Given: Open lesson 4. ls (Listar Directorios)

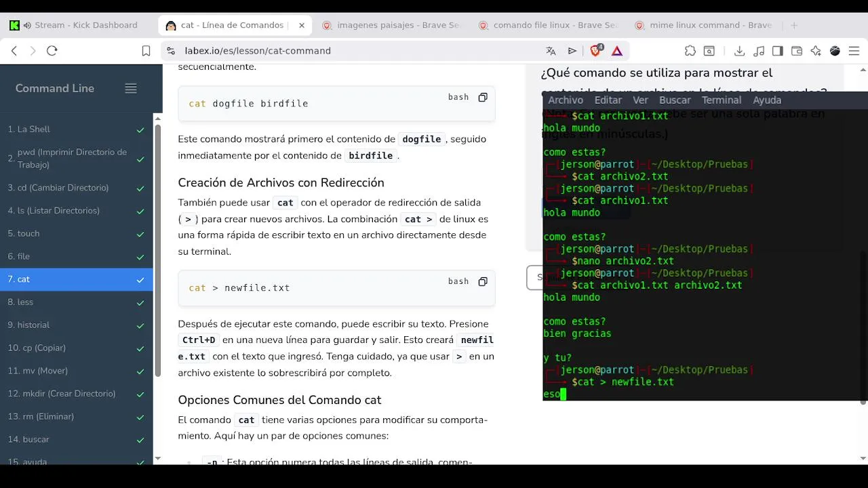Looking at the screenshot, I should 77,211.
